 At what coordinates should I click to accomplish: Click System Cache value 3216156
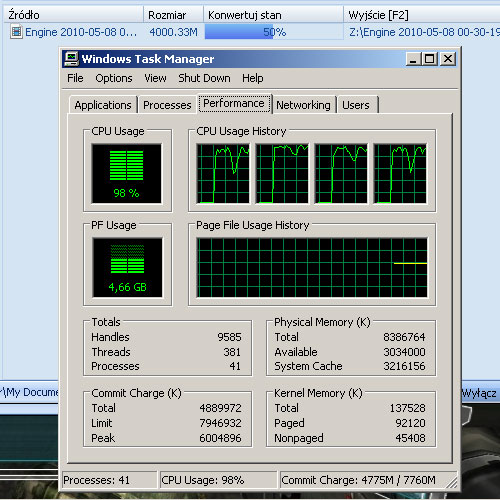click(x=404, y=366)
